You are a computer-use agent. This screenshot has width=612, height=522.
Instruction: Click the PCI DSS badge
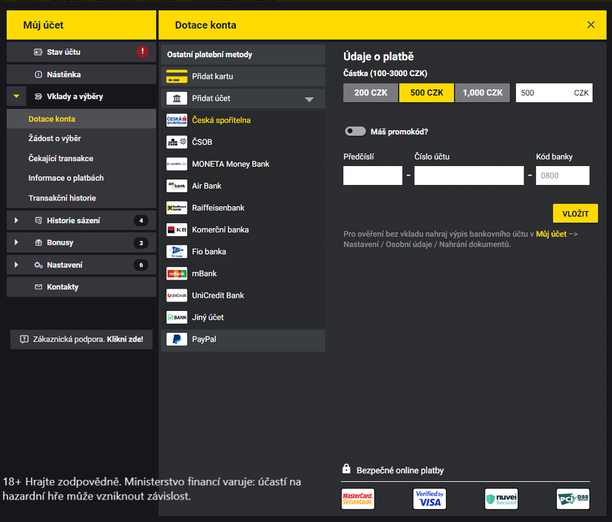point(573,499)
